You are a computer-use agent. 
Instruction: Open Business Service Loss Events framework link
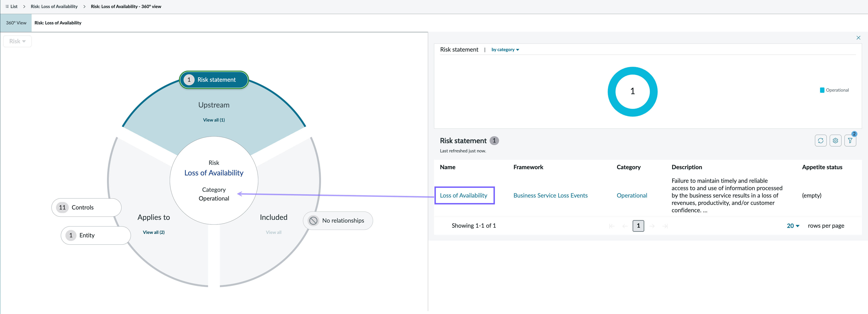(550, 195)
